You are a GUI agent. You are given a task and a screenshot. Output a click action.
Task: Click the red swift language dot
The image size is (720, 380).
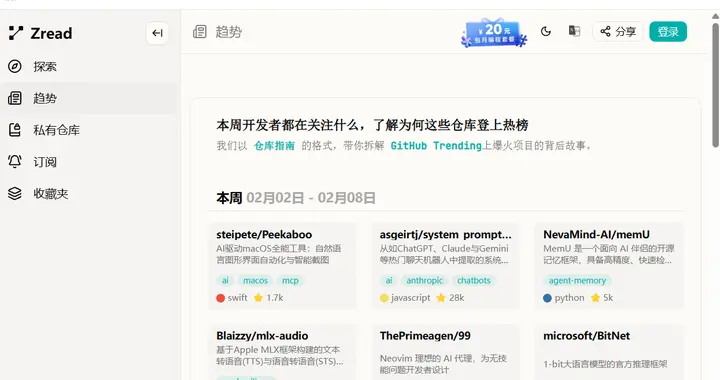220,298
